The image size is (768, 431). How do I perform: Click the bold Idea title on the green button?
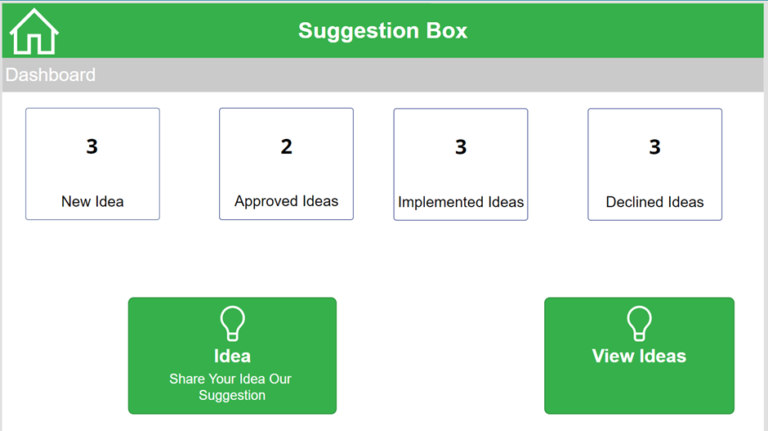[x=232, y=356]
